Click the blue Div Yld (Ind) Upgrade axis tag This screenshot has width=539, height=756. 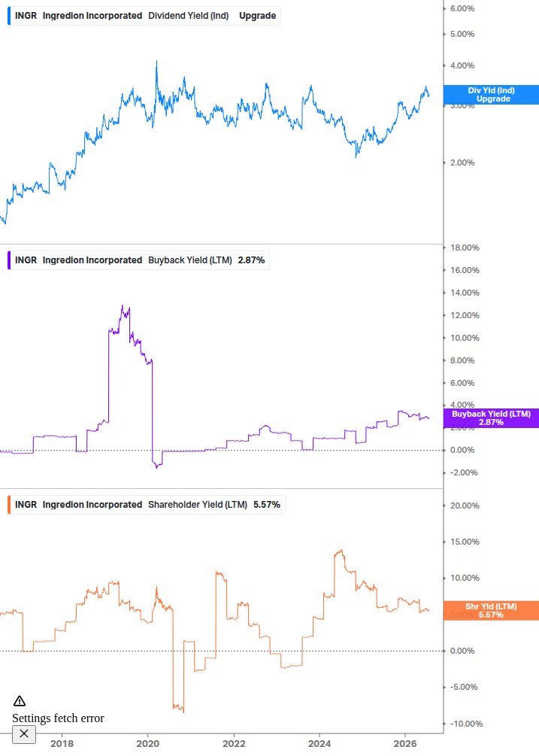pos(491,95)
